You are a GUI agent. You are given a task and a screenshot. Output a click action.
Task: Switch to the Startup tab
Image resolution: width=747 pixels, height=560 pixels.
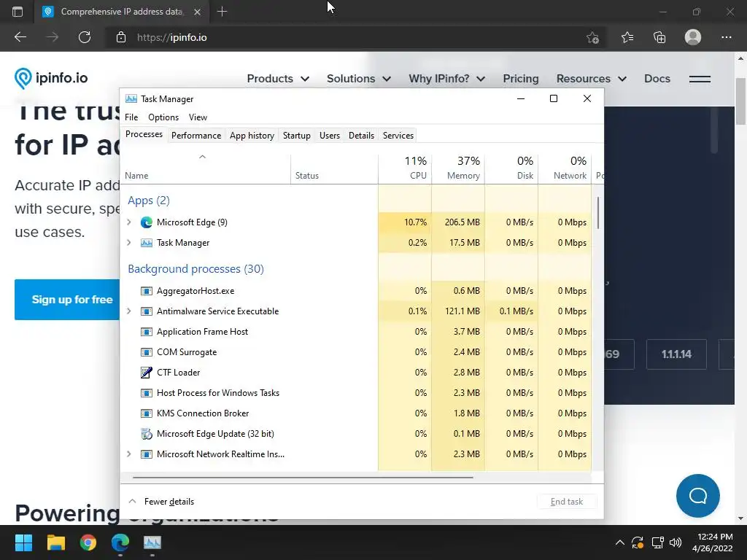[x=297, y=136]
